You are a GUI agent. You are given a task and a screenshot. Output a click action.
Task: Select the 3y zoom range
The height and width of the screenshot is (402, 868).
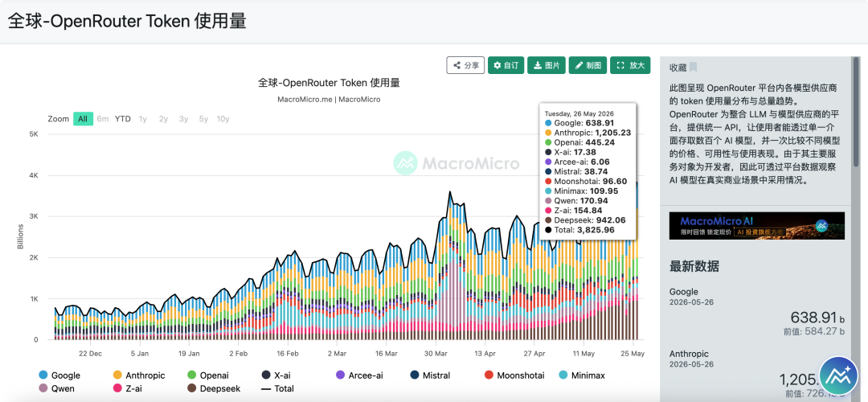tap(183, 118)
